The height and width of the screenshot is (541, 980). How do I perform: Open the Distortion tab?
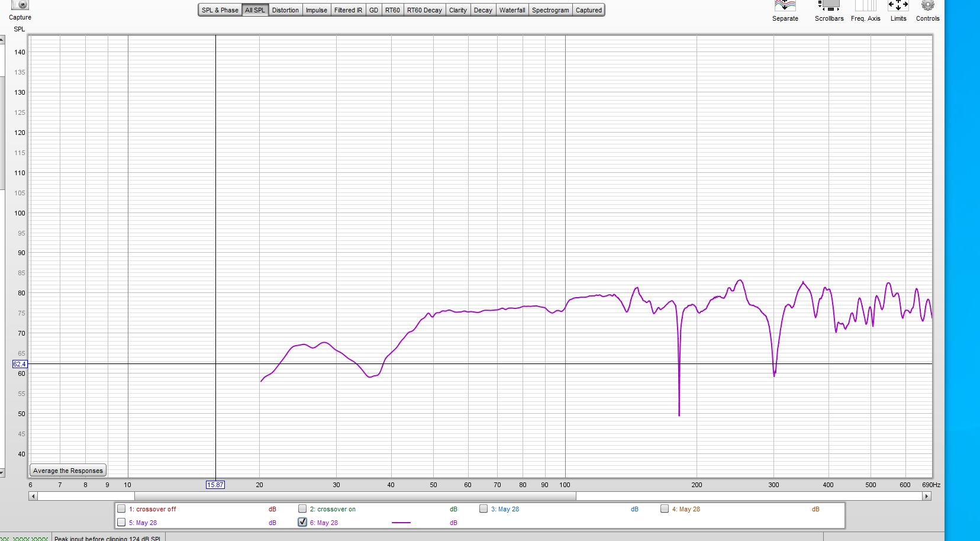285,10
